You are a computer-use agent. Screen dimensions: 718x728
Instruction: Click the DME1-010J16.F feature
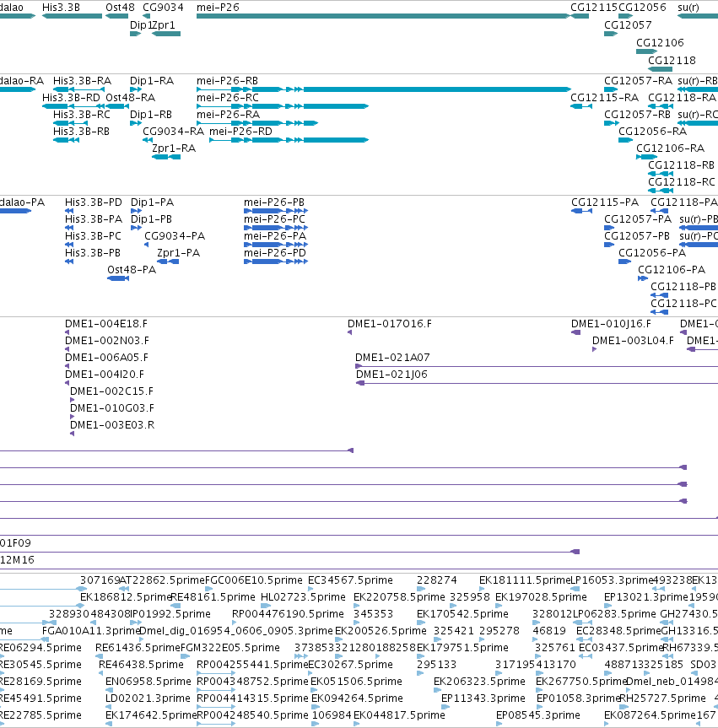tap(576, 332)
